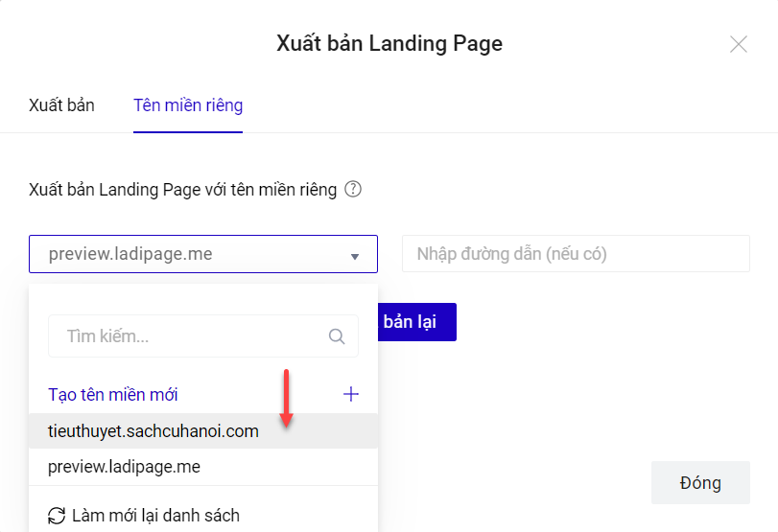Viewport: 778px width, 532px height.
Task: Focus the Nhập đường dẫn path field
Action: pyautogui.click(x=576, y=254)
